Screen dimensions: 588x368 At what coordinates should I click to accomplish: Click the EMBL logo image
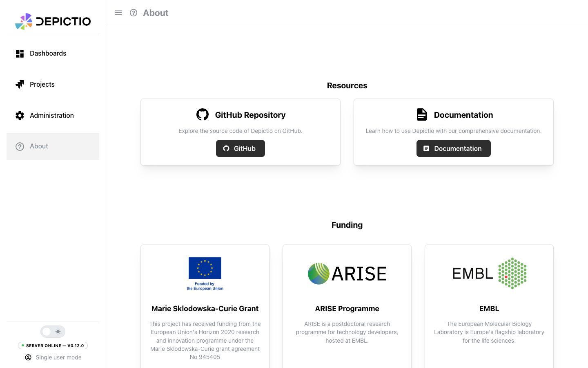489,274
